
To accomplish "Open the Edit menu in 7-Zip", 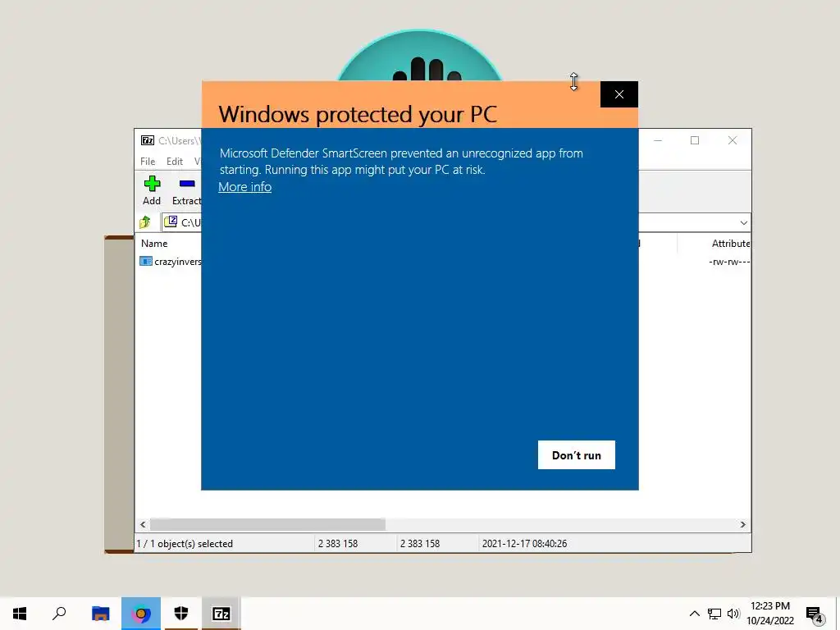I will pyautogui.click(x=174, y=162).
